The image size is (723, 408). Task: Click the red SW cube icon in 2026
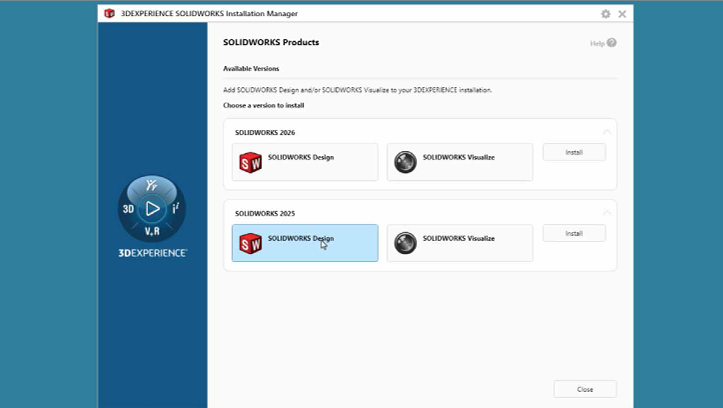point(250,163)
